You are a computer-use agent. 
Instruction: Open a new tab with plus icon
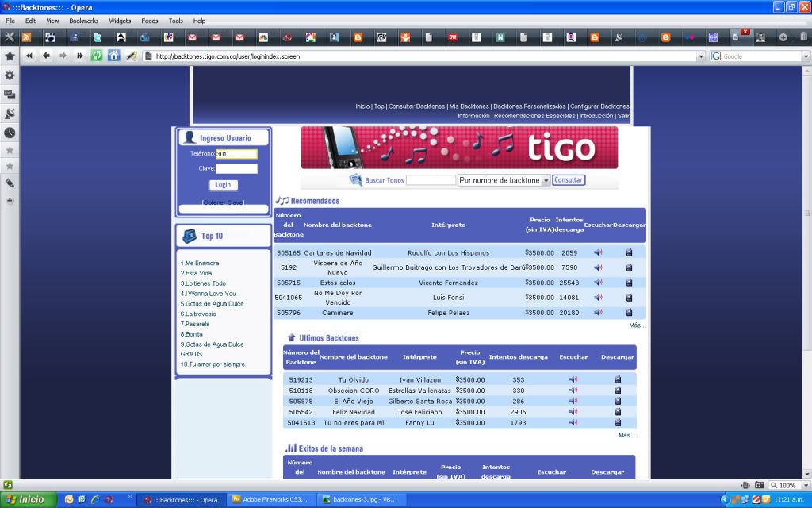[x=783, y=37]
